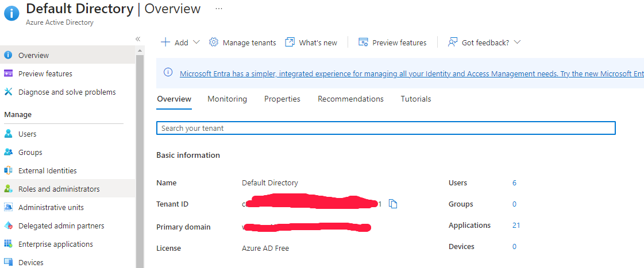
Task: Open the Users count link 6
Action: [x=514, y=182]
